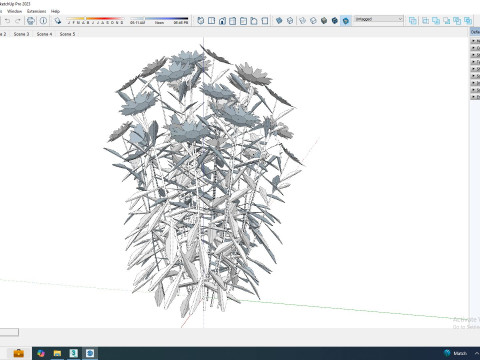Expand the tray panel starting with I
The width and height of the screenshot is (480, 360).
point(475,83)
